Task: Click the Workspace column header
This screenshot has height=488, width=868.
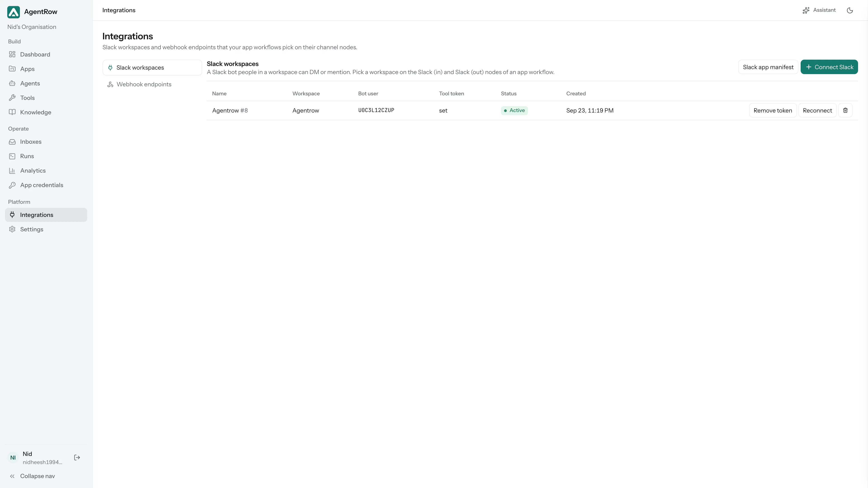Action: point(306,94)
